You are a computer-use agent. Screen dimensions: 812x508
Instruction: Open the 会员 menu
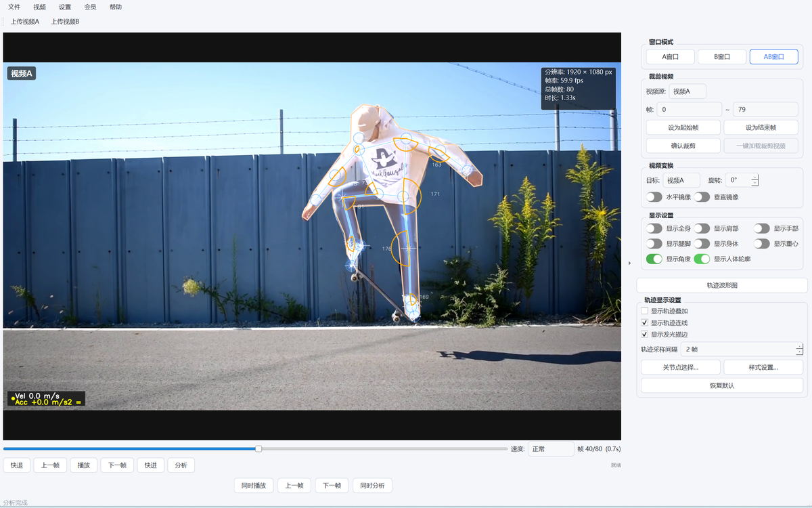pos(91,7)
